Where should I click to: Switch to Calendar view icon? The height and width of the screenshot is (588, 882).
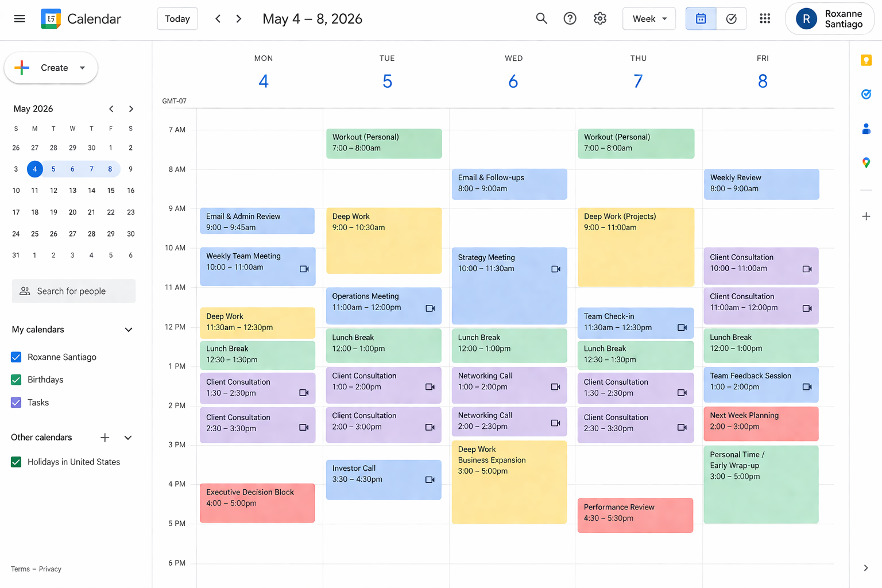pos(701,19)
